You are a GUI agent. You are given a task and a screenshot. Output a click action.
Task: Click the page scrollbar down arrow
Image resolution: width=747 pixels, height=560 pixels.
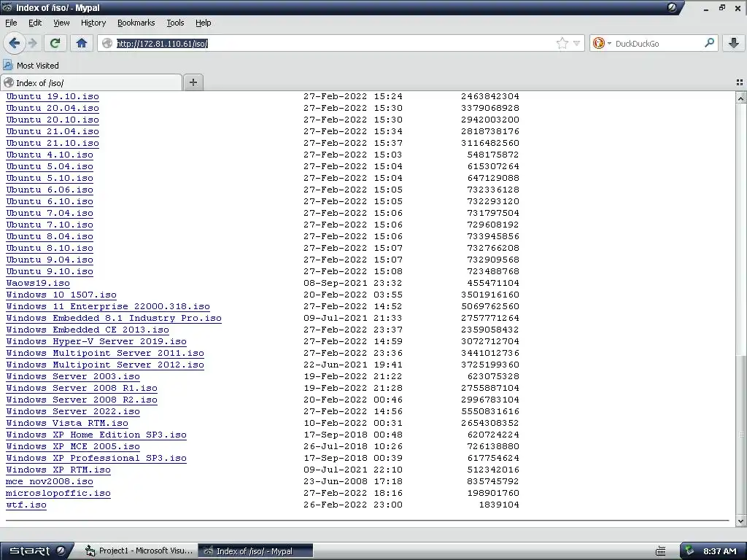(741, 521)
